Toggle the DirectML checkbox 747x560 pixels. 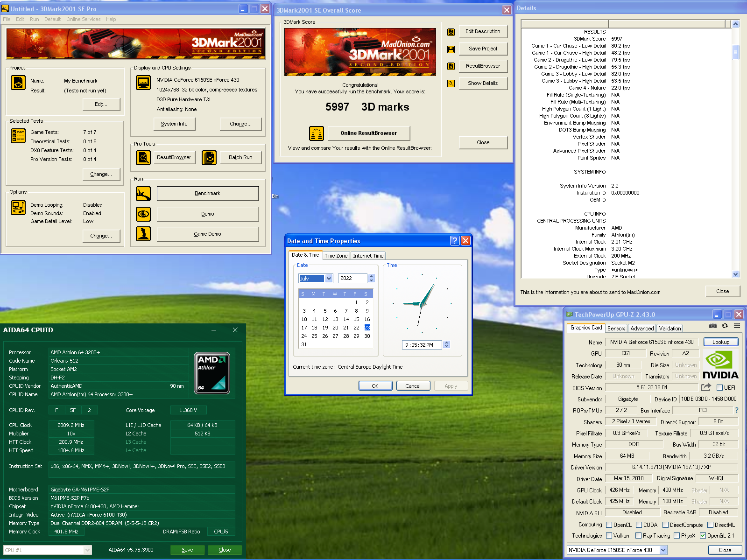click(711, 525)
